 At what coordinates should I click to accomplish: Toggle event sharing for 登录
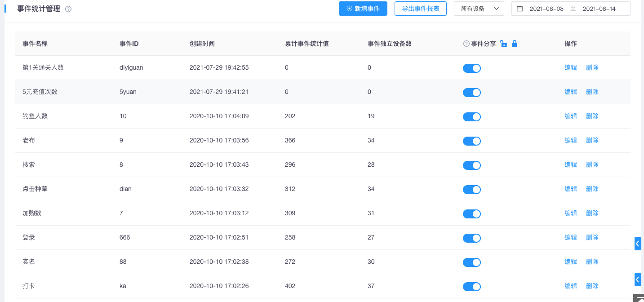pos(472,238)
